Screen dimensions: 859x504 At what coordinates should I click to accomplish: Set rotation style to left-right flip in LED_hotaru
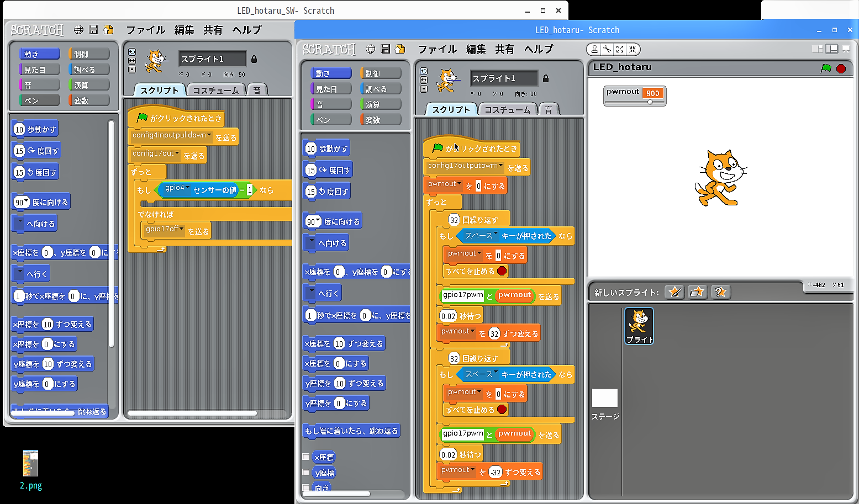coord(424,80)
